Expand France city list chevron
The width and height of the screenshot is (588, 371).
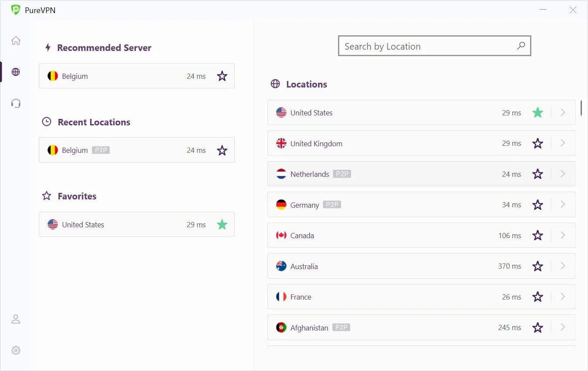[563, 297]
